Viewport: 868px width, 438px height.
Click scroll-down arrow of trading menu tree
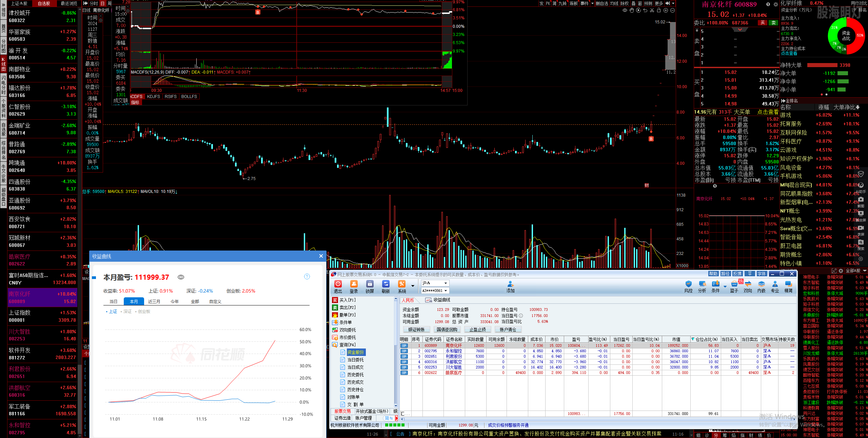[x=396, y=405]
